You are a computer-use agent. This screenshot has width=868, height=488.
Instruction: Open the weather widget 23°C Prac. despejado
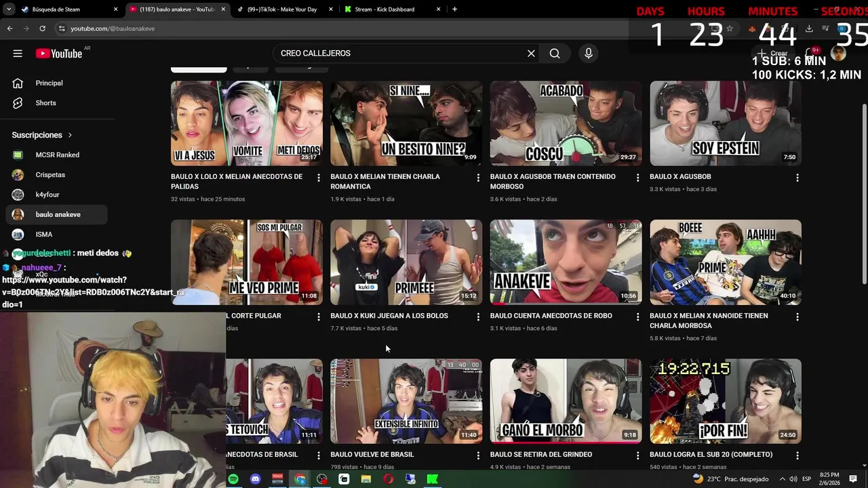pos(731,479)
